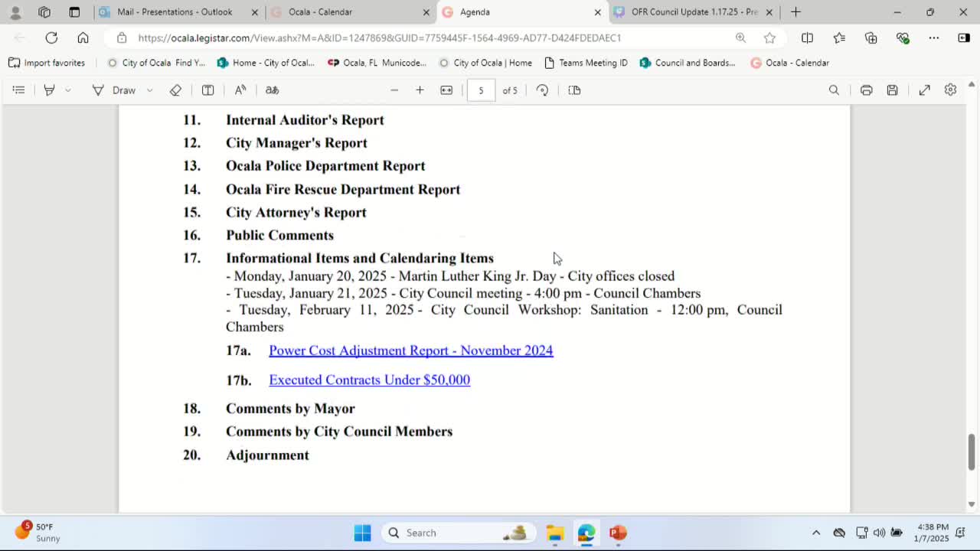The height and width of the screenshot is (551, 980).
Task: Open the Power Cost Adjustment Report link
Action: (410, 350)
